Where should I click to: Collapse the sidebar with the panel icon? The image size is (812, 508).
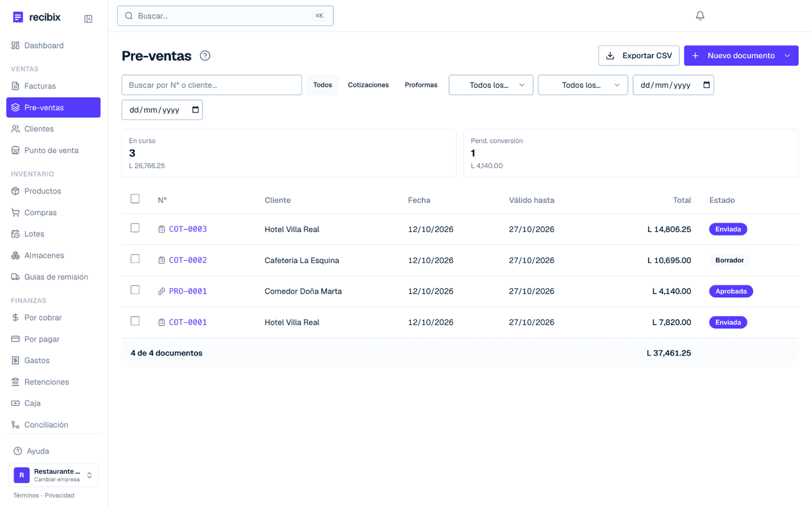point(89,19)
